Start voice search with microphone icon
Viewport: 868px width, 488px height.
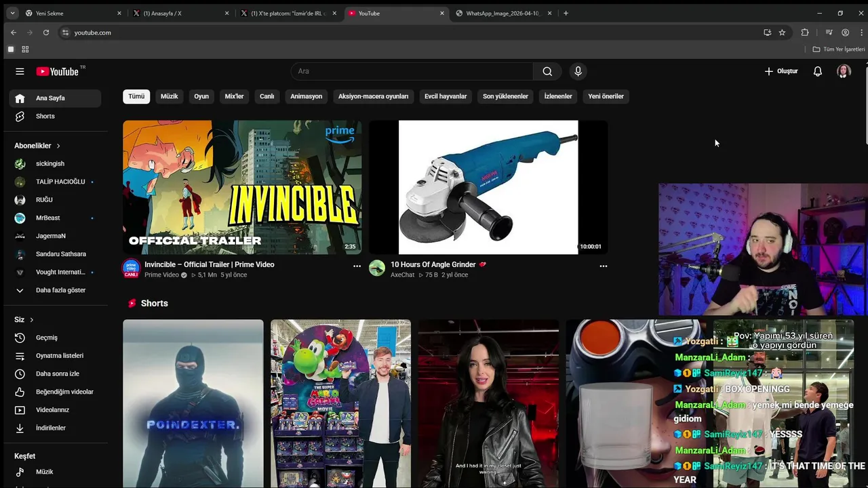(578, 71)
